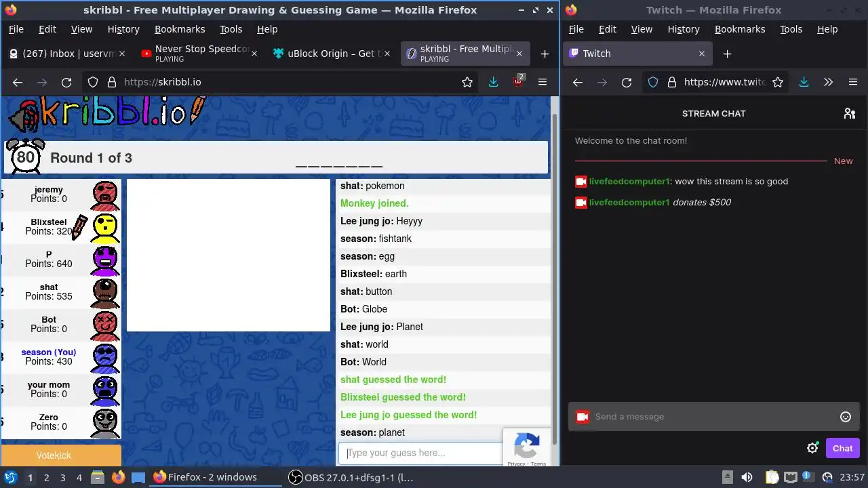Go back in the skribbl Firefox window
The width and height of the screenshot is (868, 488).
[x=18, y=82]
